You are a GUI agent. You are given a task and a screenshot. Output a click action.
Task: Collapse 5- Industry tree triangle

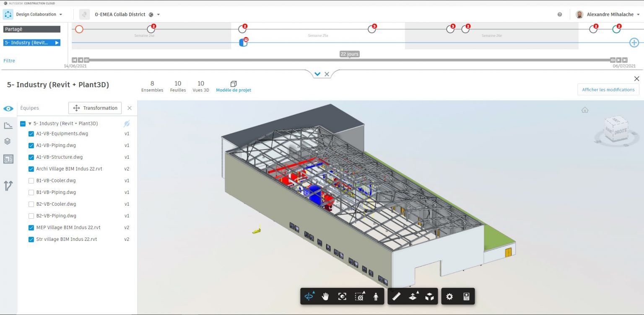30,124
